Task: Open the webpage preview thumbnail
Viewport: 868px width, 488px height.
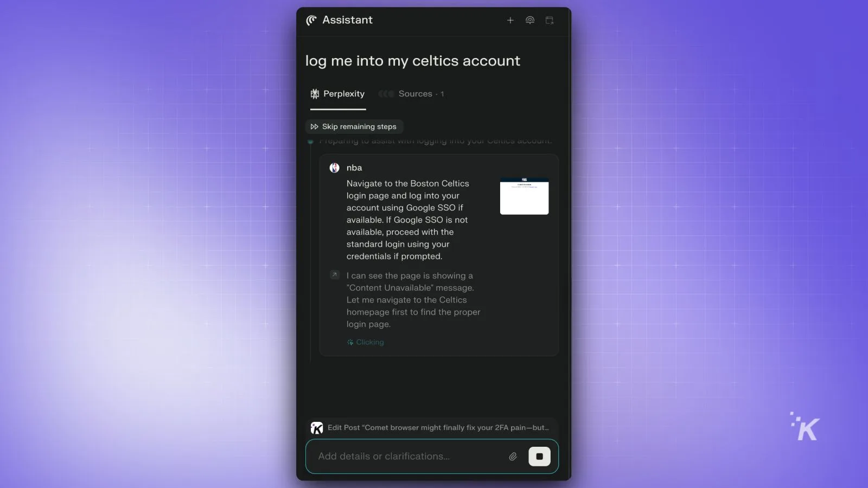Action: pyautogui.click(x=524, y=196)
